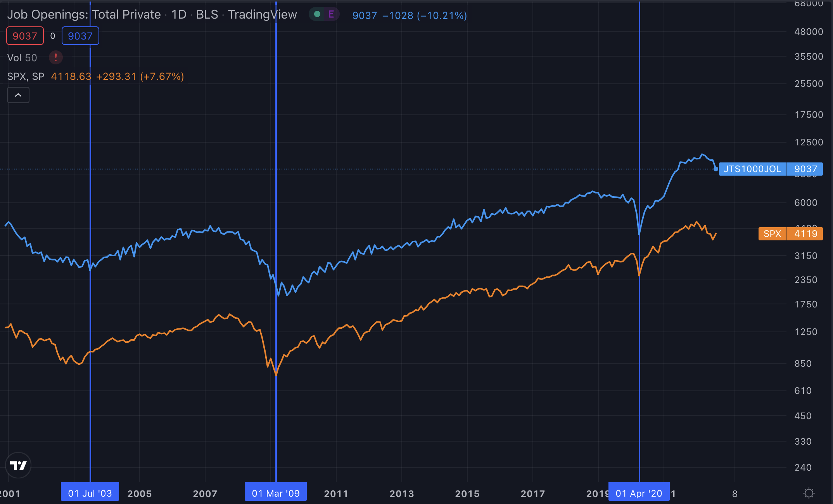Viewport: 833px width, 504px height.
Task: Click the red Vol error exclamation icon
Action: click(56, 58)
